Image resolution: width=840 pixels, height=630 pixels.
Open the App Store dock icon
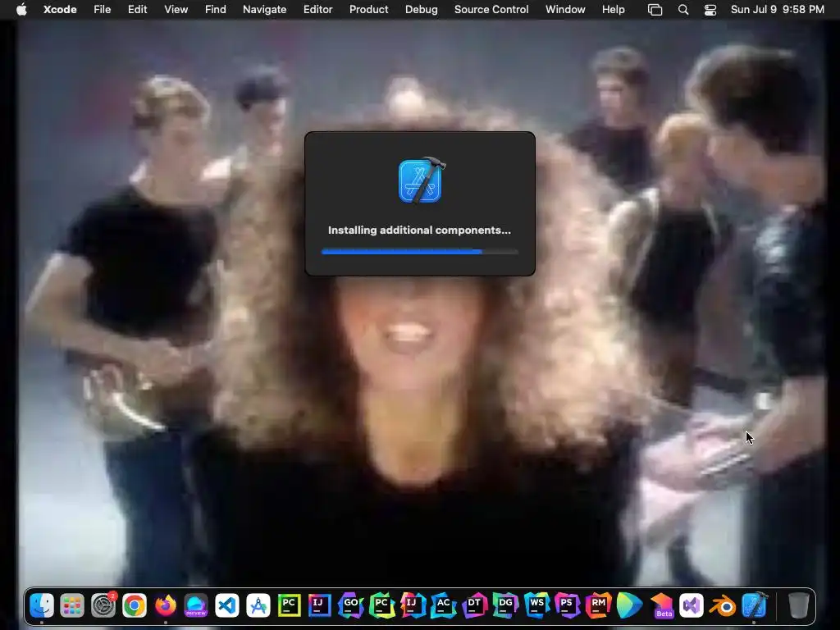(x=258, y=606)
